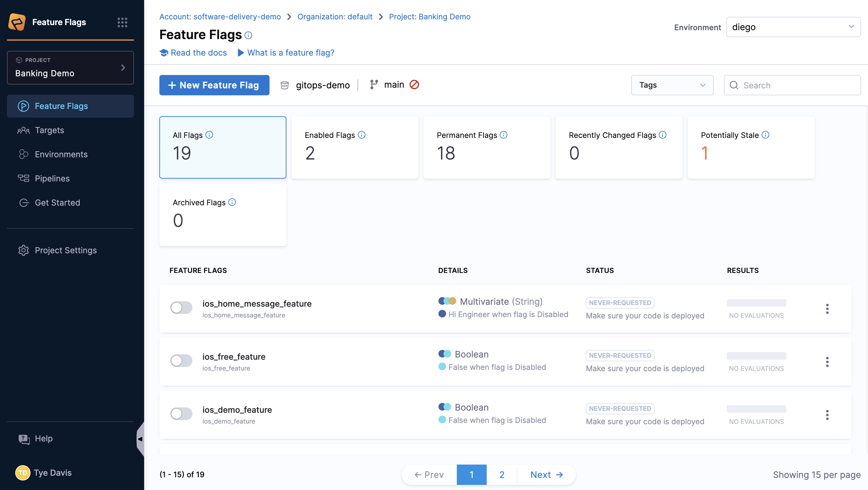Select the Permanent Flags filter card
The image size is (868, 490).
point(487,147)
